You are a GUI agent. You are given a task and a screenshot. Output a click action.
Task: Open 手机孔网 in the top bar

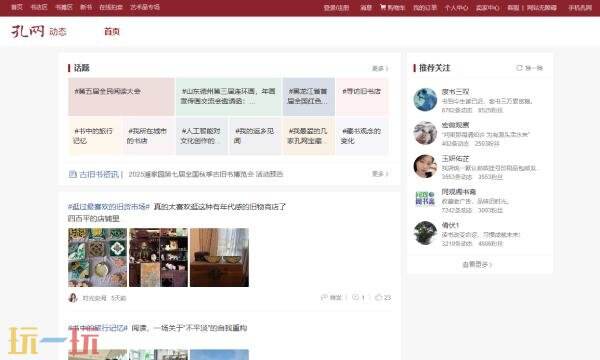point(580,8)
